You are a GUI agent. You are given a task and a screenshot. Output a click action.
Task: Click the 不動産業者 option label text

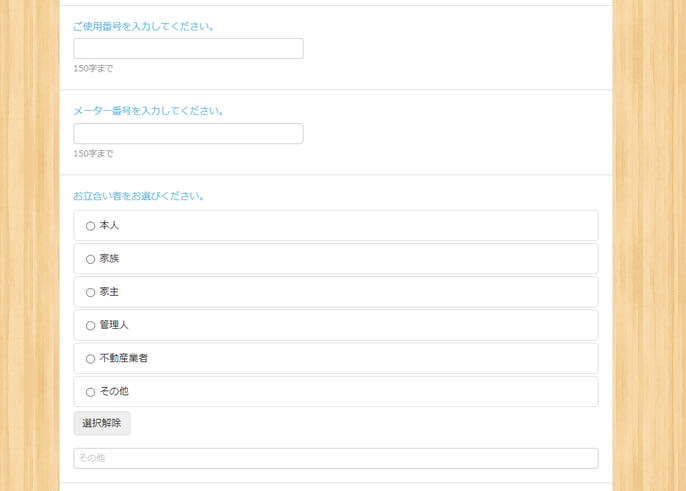(x=124, y=358)
